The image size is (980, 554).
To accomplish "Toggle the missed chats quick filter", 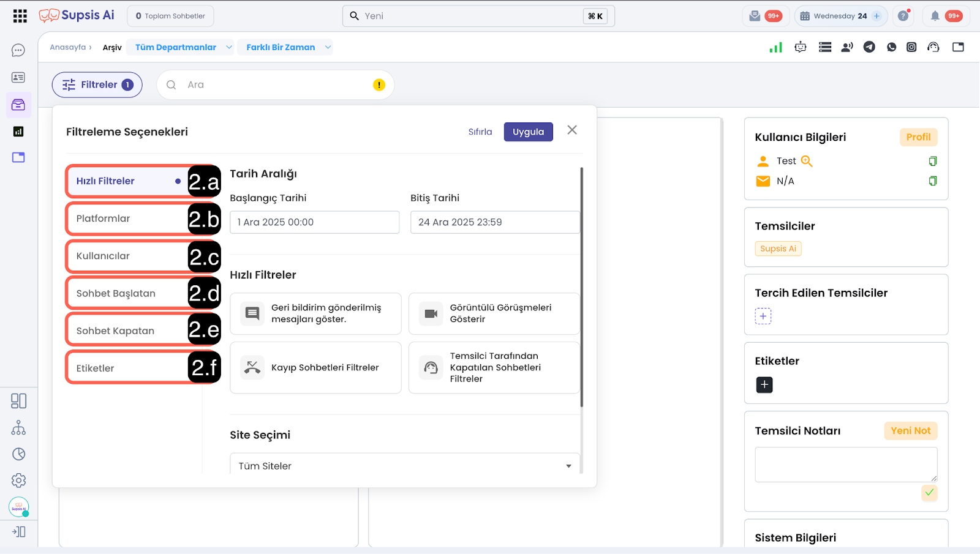I will point(315,367).
